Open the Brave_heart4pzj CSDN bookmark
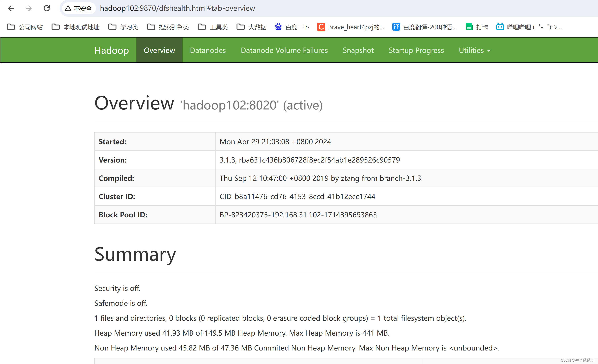Screen dimensions: 598x364 pyautogui.click(x=351, y=27)
